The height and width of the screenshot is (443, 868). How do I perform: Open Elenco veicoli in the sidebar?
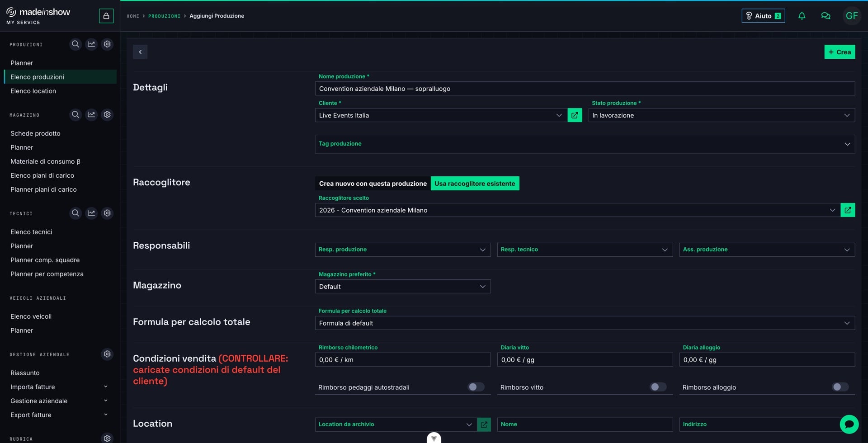click(x=60, y=316)
